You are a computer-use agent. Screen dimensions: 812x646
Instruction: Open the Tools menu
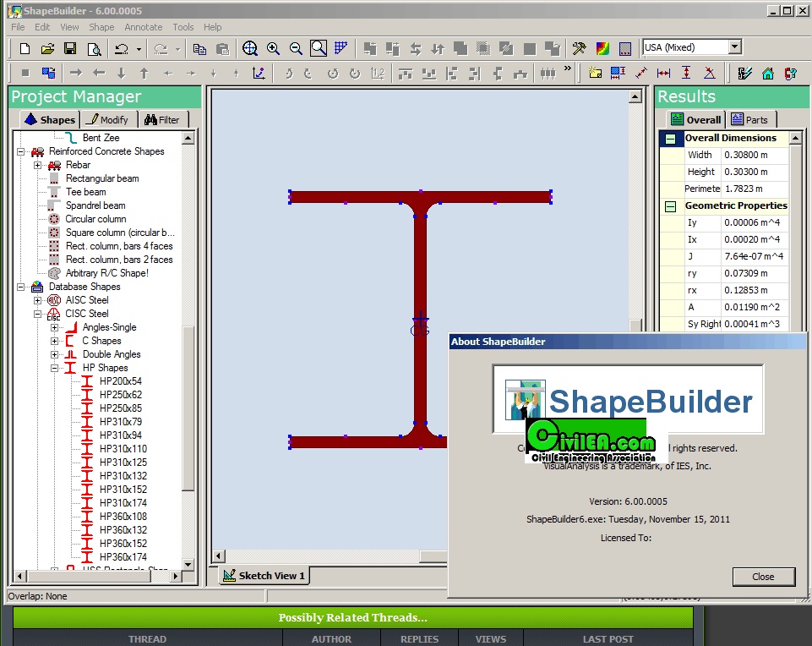(183, 27)
